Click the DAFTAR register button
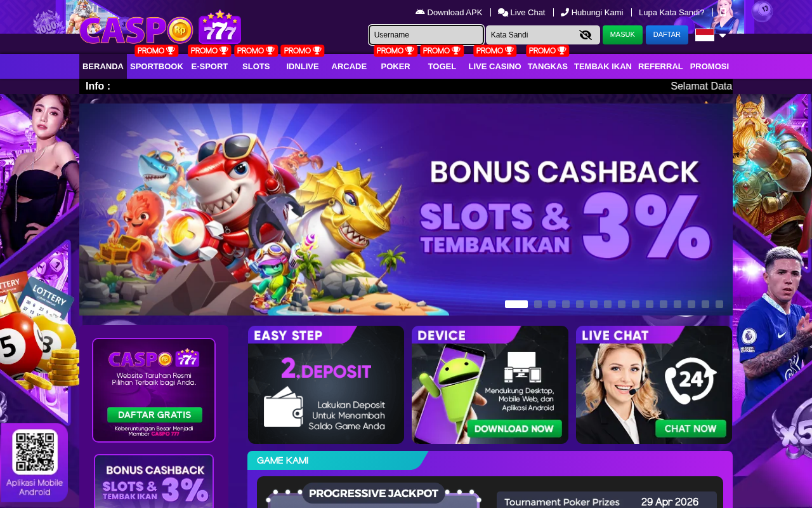The height and width of the screenshot is (508, 812). coord(667,35)
